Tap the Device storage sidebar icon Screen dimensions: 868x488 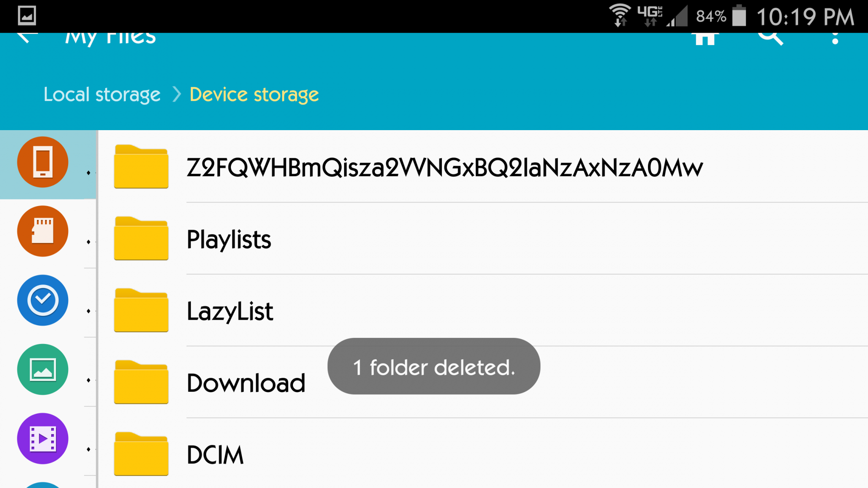43,162
